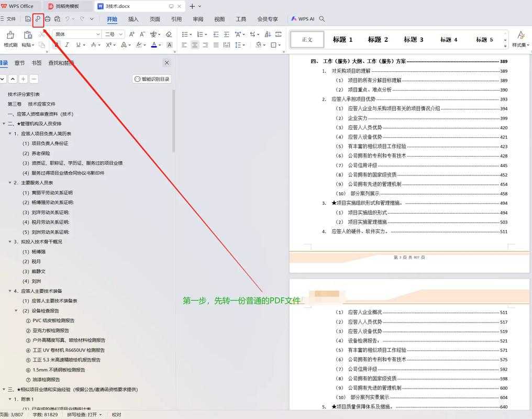Select the 3技术.docx document tab

(x=119, y=6)
